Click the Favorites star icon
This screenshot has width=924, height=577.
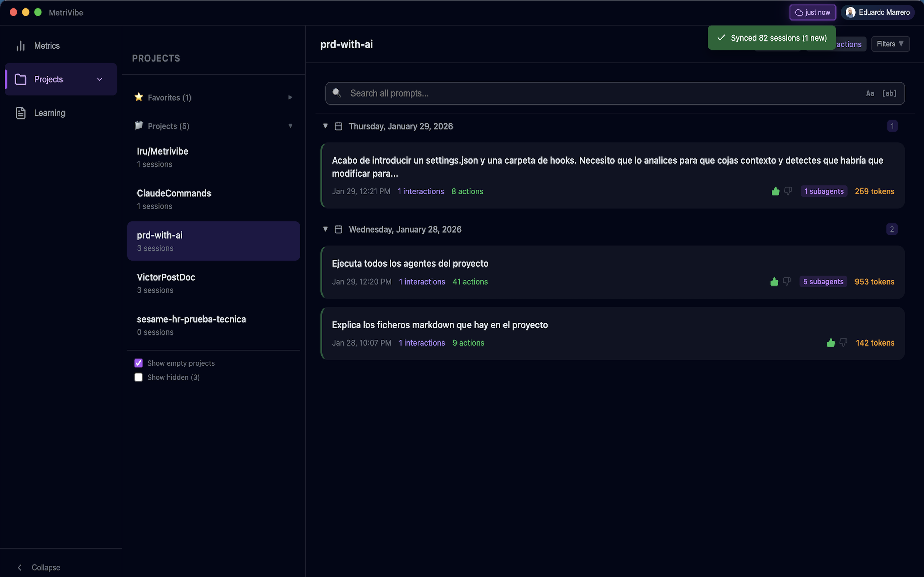pyautogui.click(x=139, y=97)
